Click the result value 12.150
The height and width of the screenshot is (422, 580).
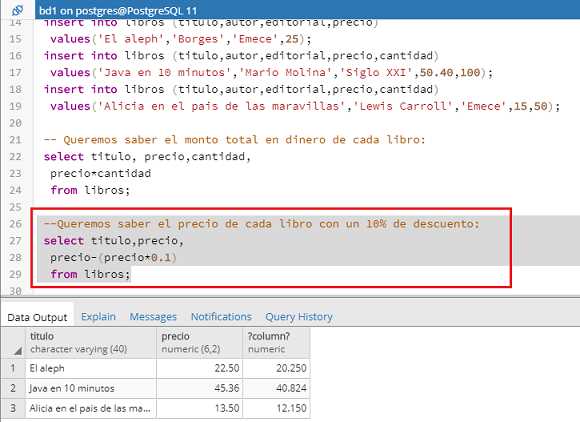(276, 408)
